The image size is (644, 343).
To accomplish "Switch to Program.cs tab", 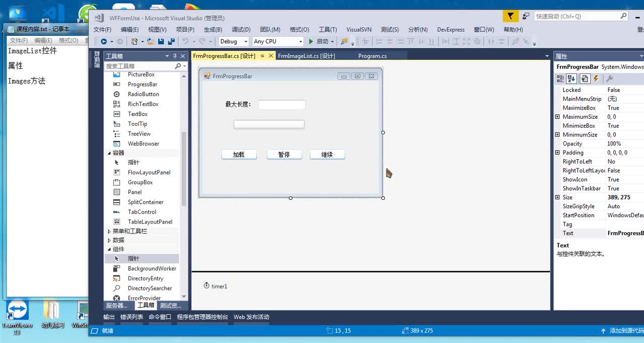I will 372,56.
